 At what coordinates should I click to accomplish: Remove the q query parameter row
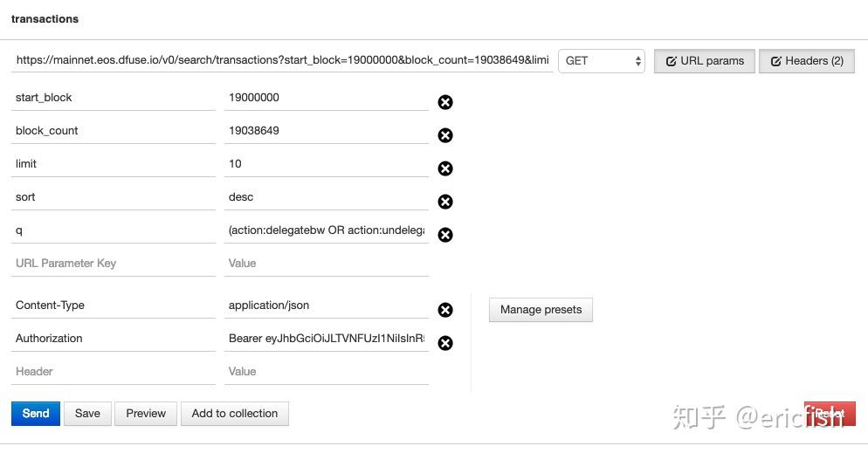pos(445,235)
